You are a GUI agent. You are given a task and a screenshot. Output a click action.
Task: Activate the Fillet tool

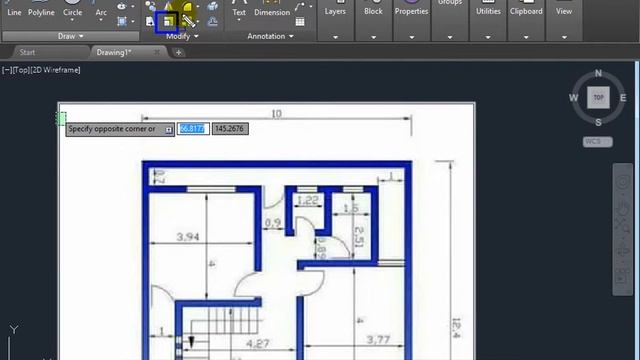point(187,6)
